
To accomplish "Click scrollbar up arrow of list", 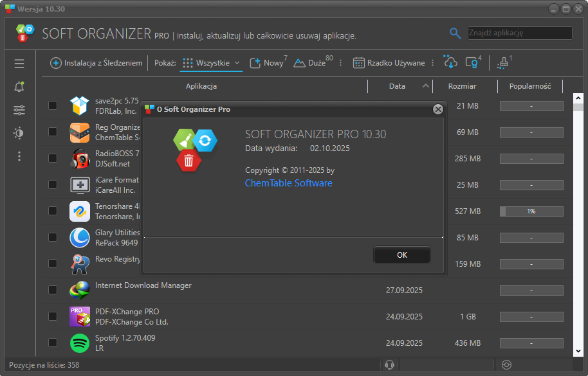I will (x=578, y=98).
